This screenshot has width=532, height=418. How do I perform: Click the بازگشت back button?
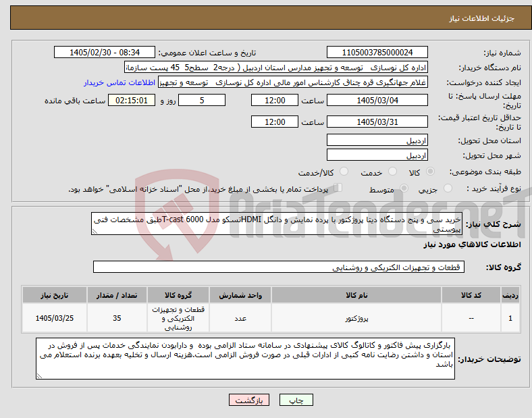coord(249,400)
